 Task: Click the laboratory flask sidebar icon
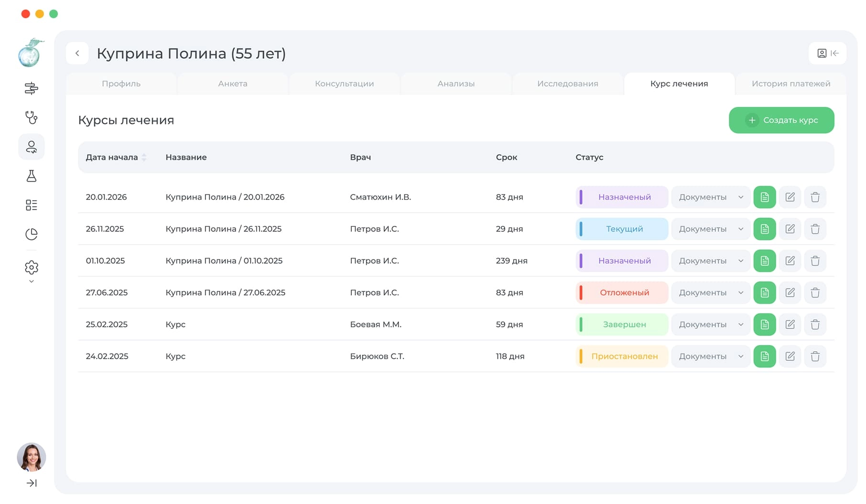tap(31, 176)
